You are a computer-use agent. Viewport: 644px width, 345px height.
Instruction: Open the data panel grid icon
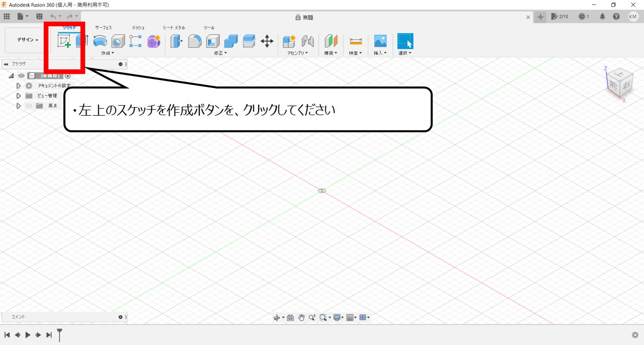coord(7,17)
